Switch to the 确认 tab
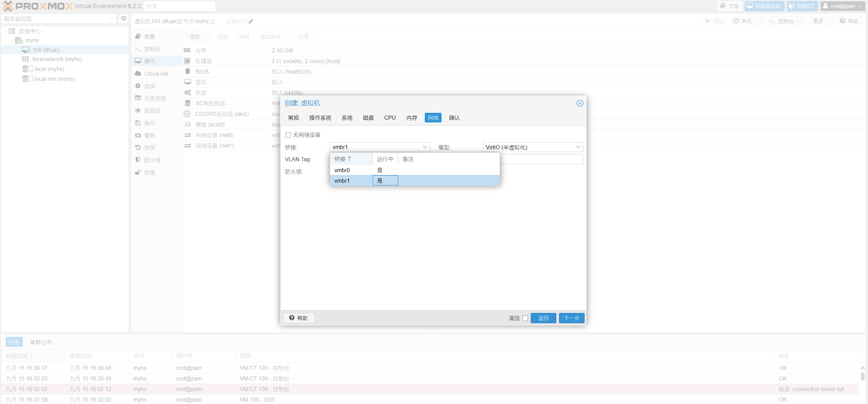 [454, 118]
